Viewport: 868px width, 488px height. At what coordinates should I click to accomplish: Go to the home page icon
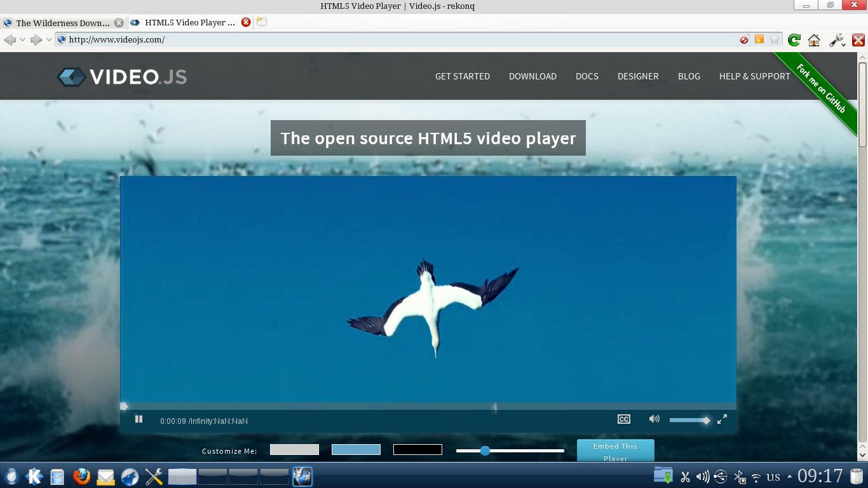[x=814, y=40]
